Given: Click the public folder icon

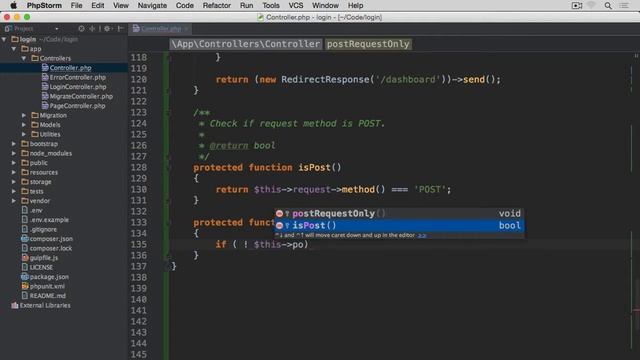Looking at the screenshot, I should [x=25, y=163].
